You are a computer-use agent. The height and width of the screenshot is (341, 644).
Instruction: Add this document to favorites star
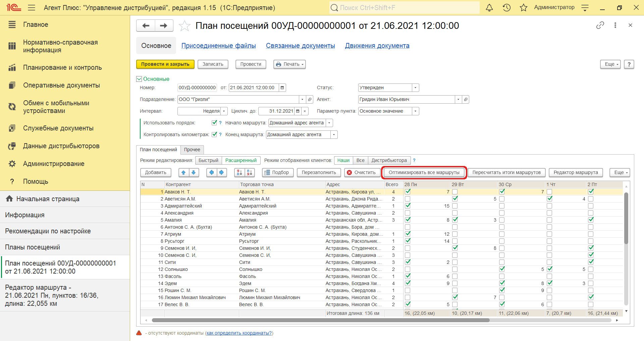[184, 25]
